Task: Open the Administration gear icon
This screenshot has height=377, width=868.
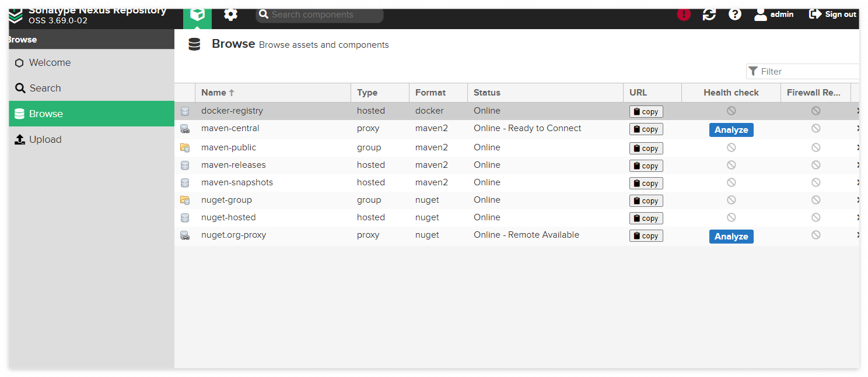Action: [x=231, y=15]
